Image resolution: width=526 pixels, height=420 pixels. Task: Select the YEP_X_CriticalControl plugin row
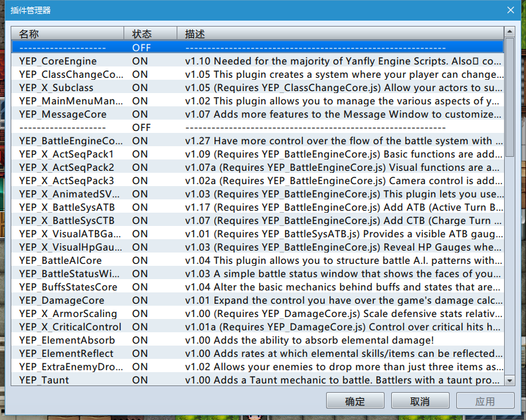258,327
